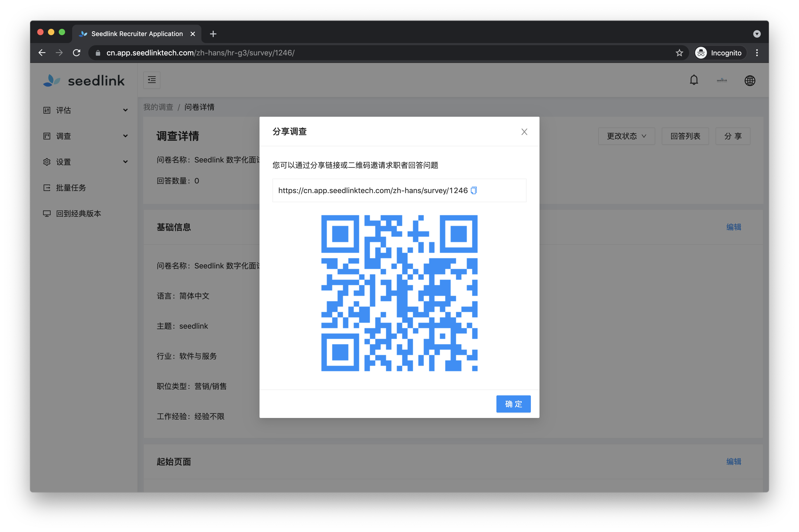Click the browser back arrow
799x532 pixels.
42,53
